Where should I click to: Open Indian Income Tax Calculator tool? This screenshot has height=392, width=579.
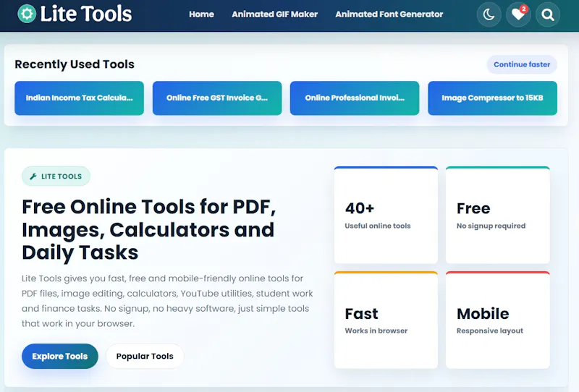[79, 98]
